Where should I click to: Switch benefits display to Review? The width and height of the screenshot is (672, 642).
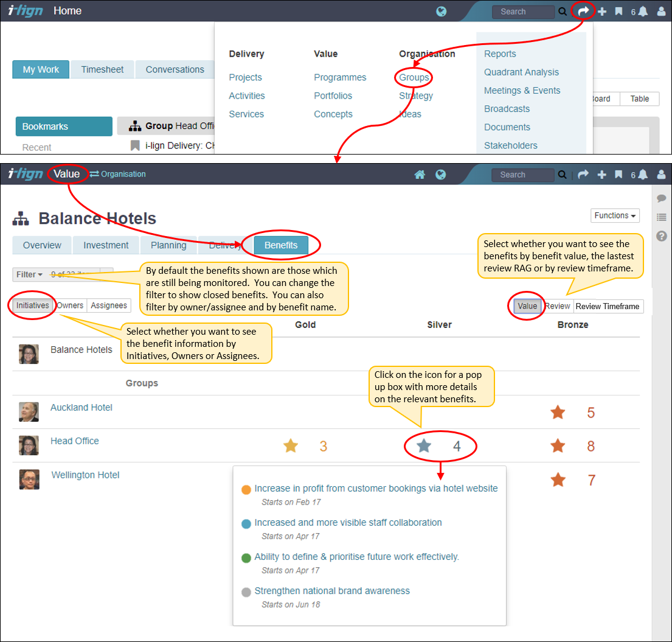[558, 306]
